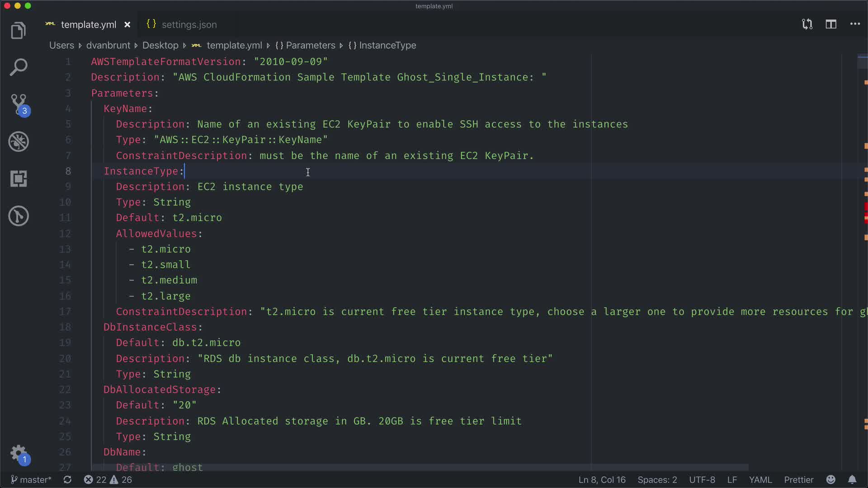Open the Debug view (crossed-out bug icon)
Image resolution: width=868 pixels, height=488 pixels.
tap(19, 142)
